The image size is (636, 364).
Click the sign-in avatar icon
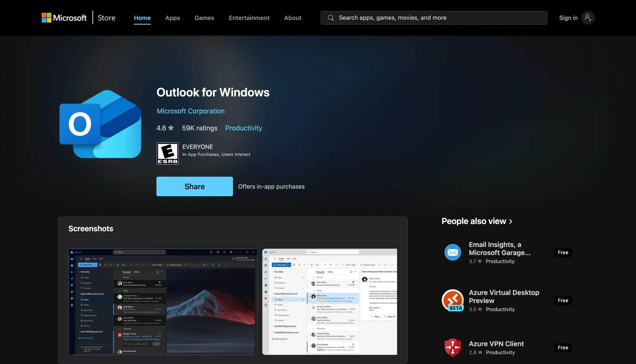point(588,17)
